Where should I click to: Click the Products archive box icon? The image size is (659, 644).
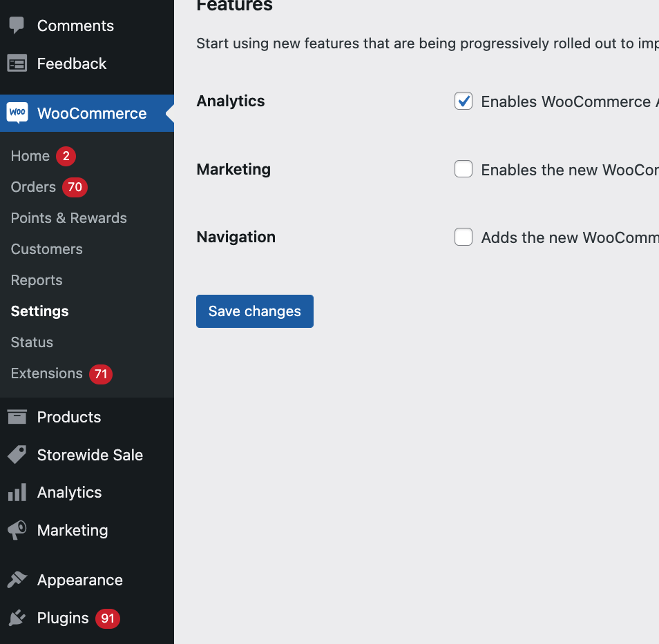[x=17, y=417]
